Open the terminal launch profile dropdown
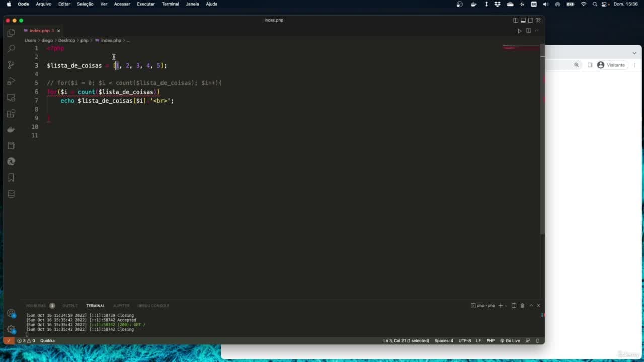This screenshot has height=362, width=644. pos(506,306)
